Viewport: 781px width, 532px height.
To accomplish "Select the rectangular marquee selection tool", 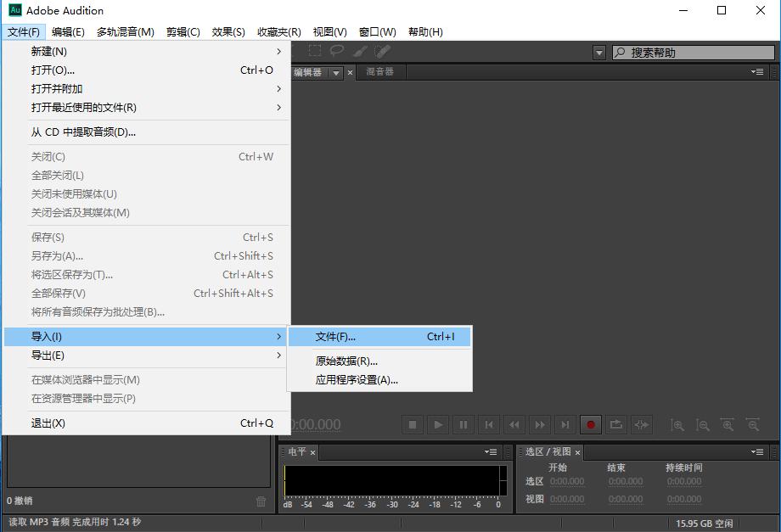I will click(x=316, y=52).
